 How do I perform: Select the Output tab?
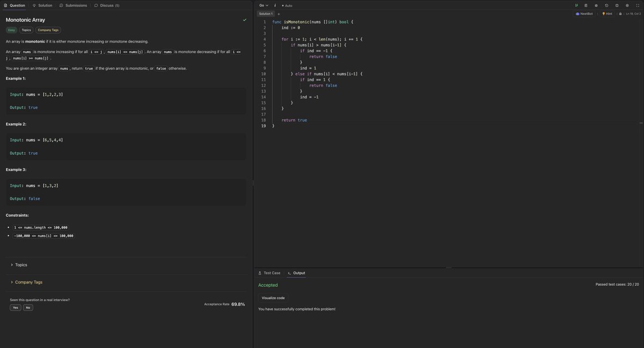pyautogui.click(x=296, y=273)
